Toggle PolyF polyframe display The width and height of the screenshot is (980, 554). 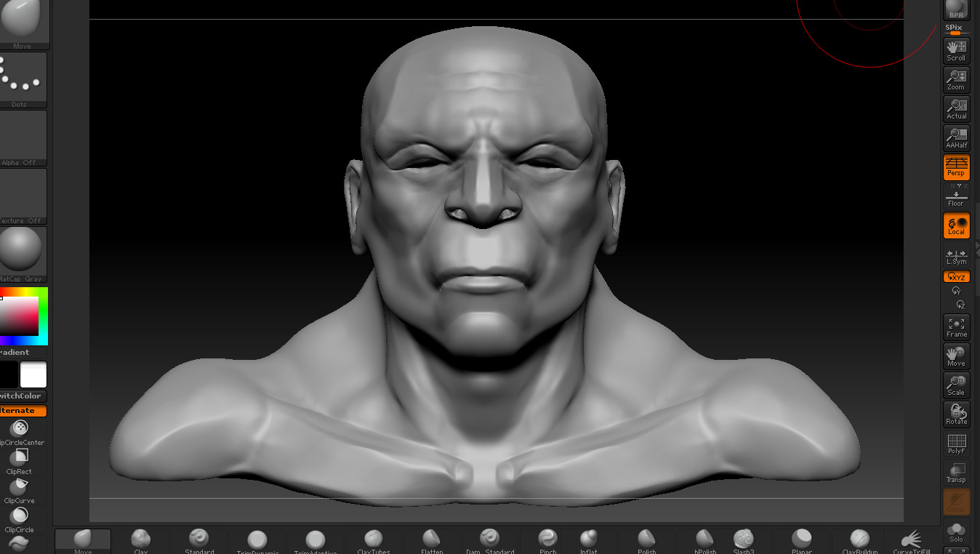[x=956, y=443]
